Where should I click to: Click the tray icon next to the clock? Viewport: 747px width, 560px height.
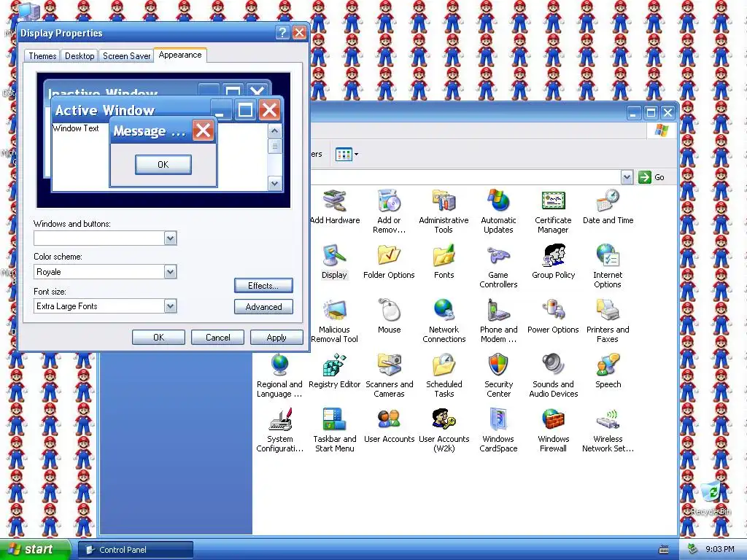tap(693, 549)
